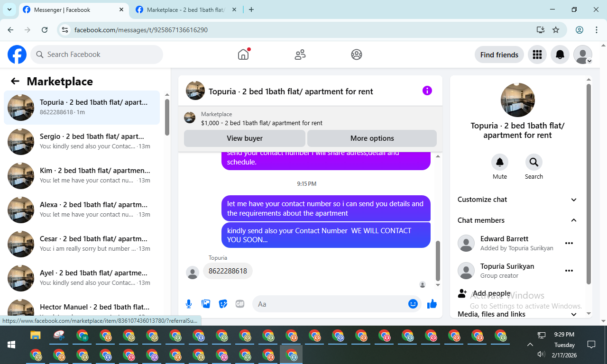Click the chat messages scrollbar thumb
This screenshot has width=607, height=364.
[438, 261]
